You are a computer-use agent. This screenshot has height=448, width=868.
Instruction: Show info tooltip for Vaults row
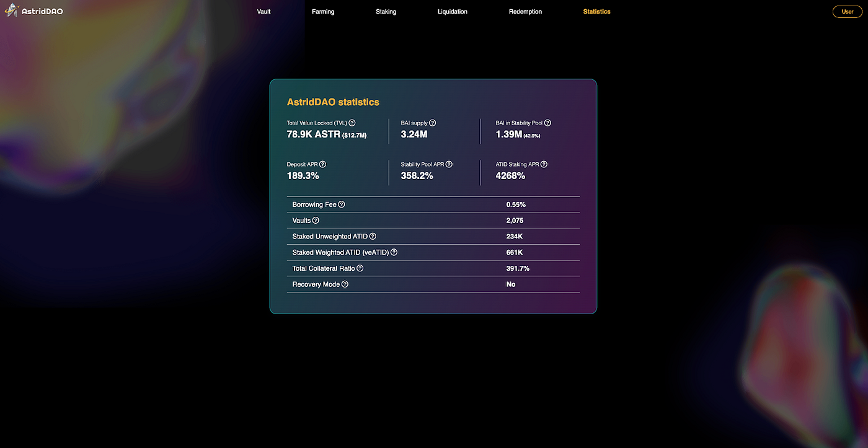(x=316, y=221)
